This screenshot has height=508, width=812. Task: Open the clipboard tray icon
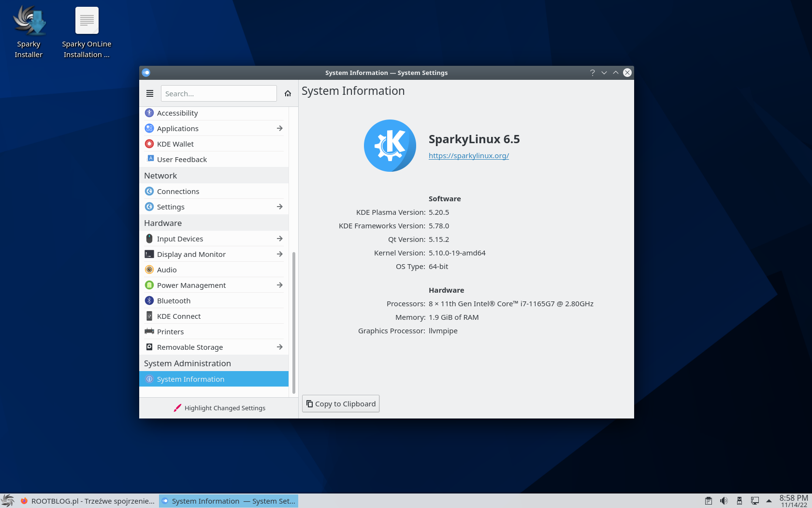point(708,501)
